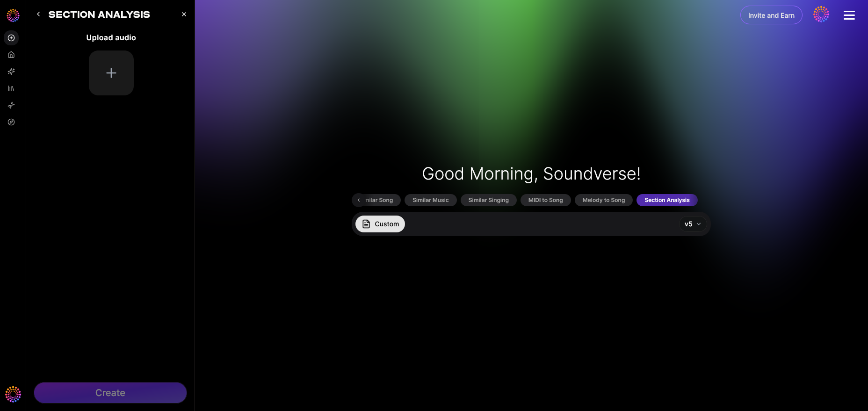Image resolution: width=868 pixels, height=411 pixels.
Task: Click the profile avatar at sidebar bottom
Action: click(13, 394)
